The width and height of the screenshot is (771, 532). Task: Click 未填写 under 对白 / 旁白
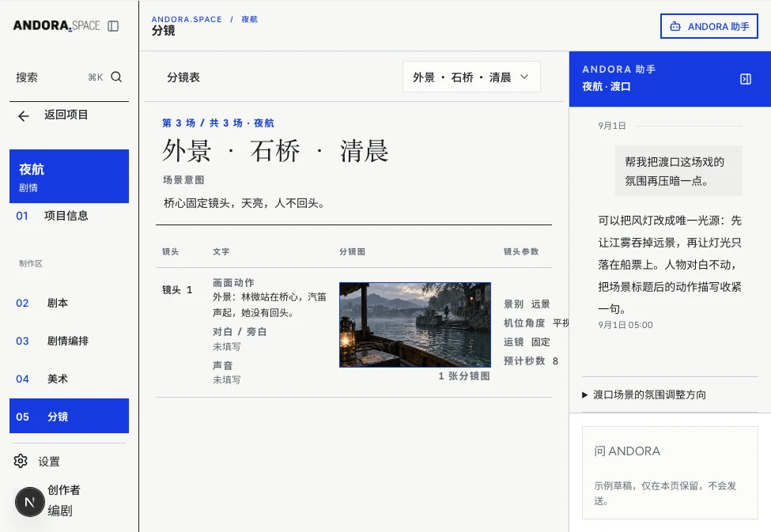point(227,347)
